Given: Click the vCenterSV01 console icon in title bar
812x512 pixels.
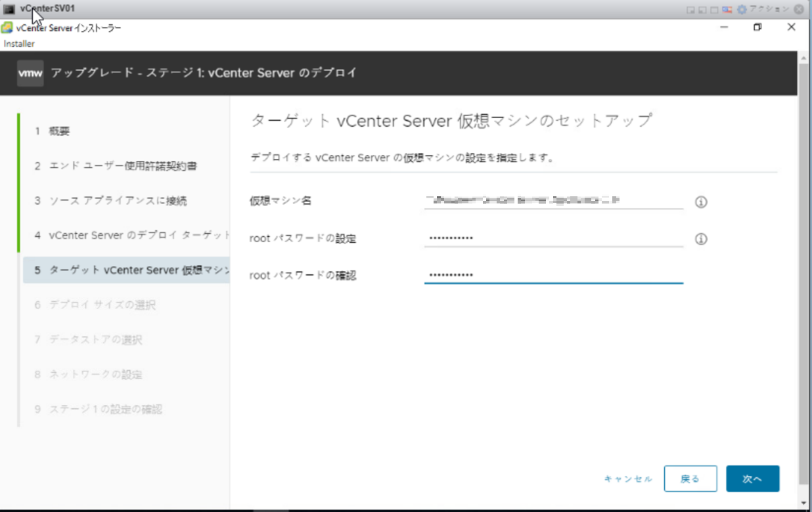Looking at the screenshot, I should point(9,9).
